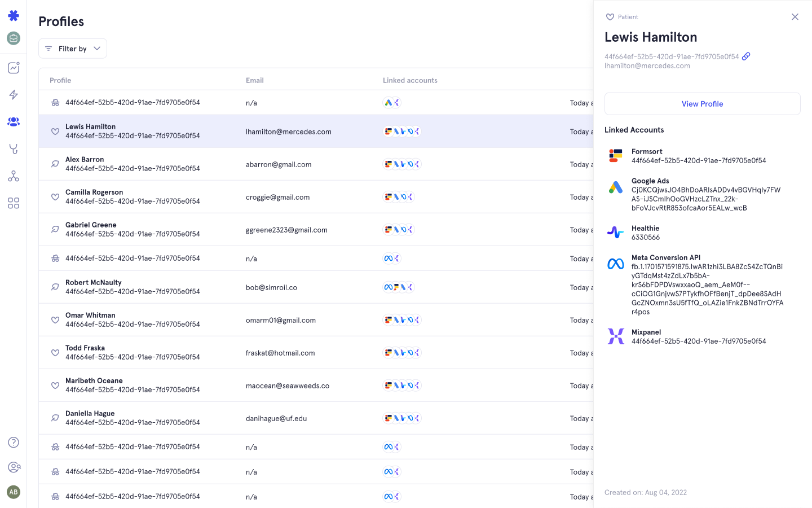Image resolution: width=812 pixels, height=508 pixels.
Task: Click email omarm01@gmail.com
Action: click(x=281, y=321)
